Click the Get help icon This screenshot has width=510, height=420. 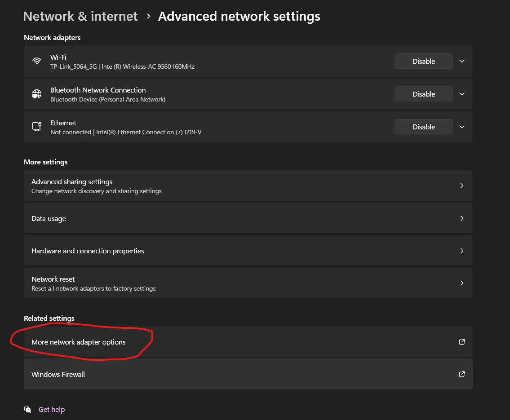[28, 409]
